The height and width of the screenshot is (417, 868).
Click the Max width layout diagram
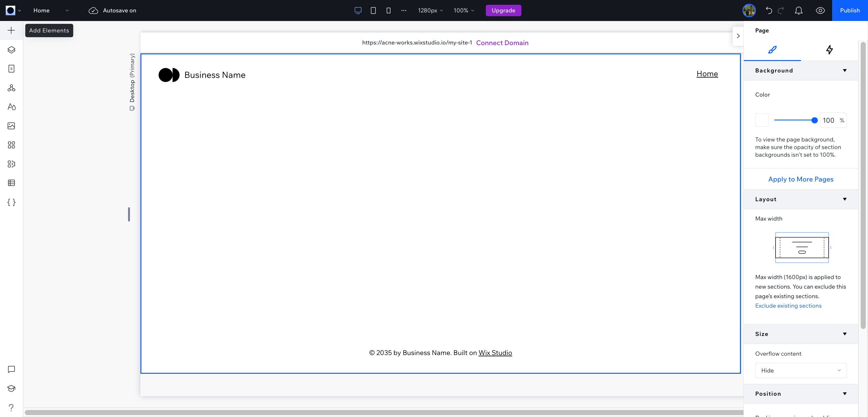click(802, 248)
